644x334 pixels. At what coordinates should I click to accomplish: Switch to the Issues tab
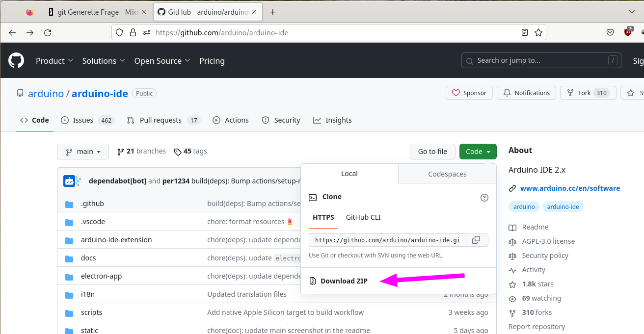87,120
